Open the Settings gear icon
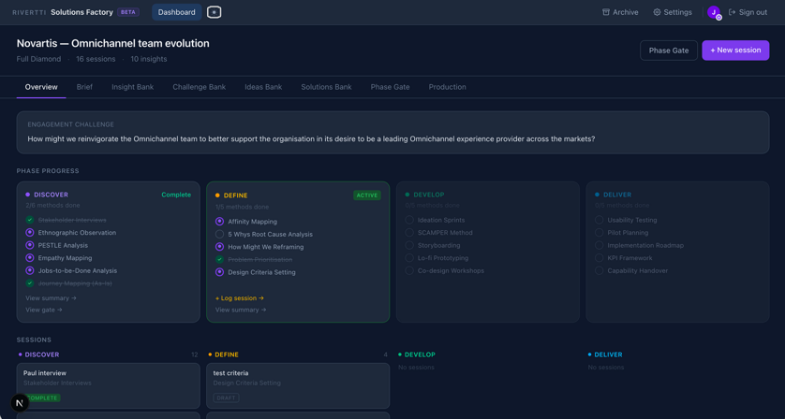Viewport: 785px width, 419px height. (x=657, y=12)
